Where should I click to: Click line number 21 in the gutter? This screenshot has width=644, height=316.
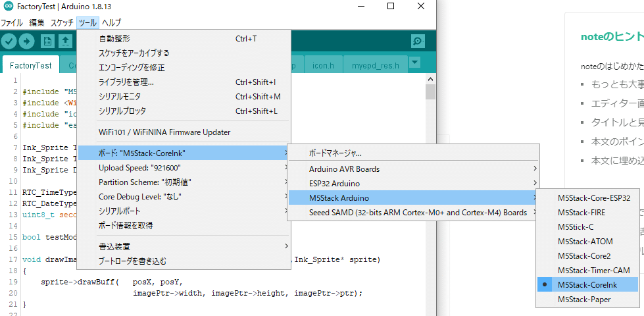12,305
